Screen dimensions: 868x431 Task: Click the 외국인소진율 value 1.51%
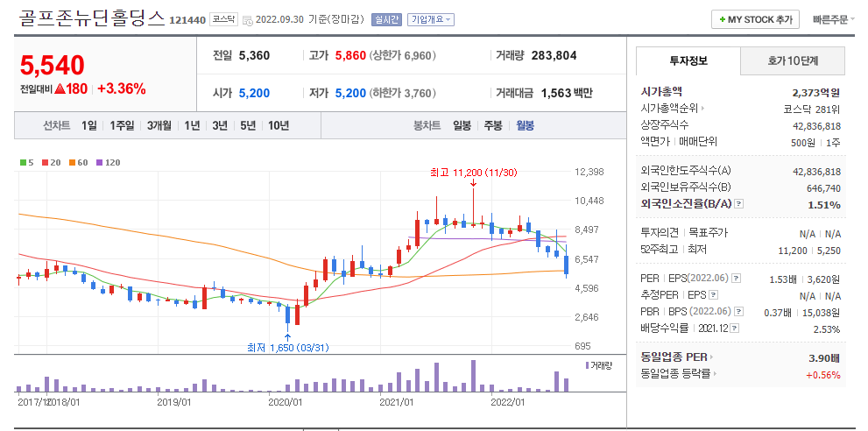click(x=823, y=205)
